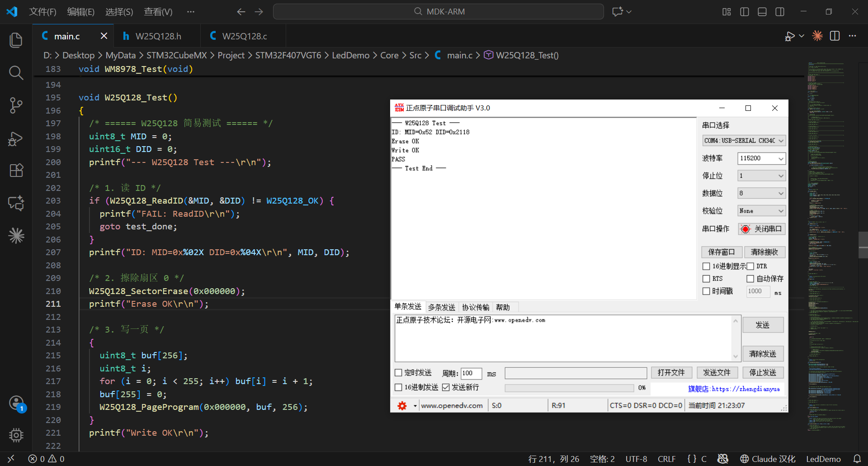Viewport: 868px width, 466px height.
Task: Open serial assistant red gear settings icon
Action: (x=402, y=406)
